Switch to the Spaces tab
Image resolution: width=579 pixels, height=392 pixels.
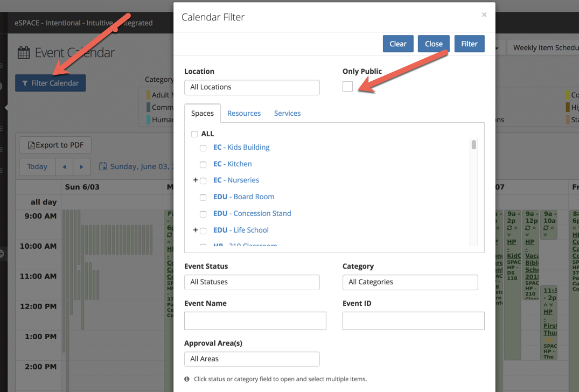203,113
